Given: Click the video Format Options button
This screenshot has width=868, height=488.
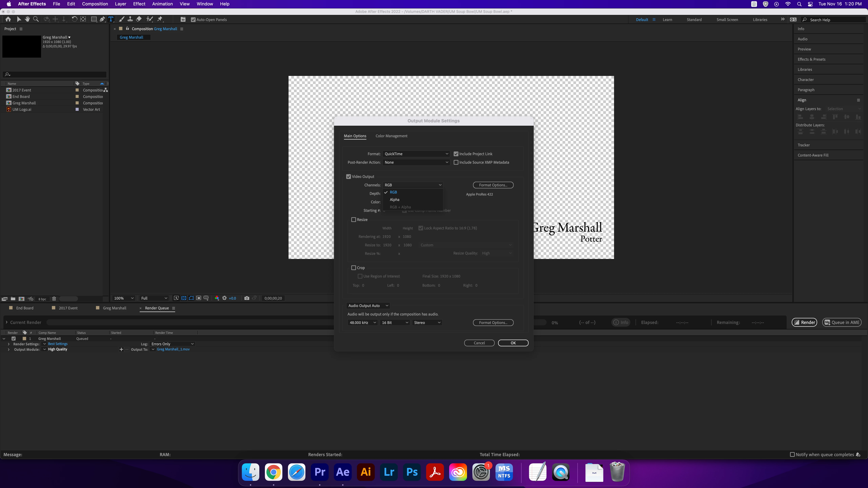Looking at the screenshot, I should [x=493, y=185].
